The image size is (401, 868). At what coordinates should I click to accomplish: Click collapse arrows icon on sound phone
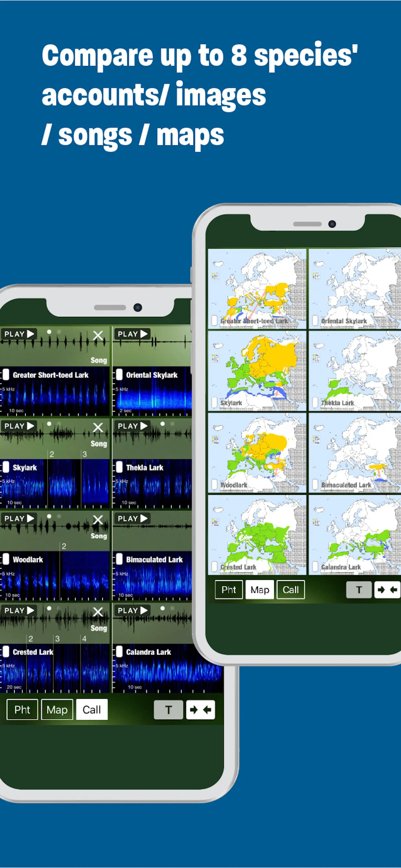200,710
